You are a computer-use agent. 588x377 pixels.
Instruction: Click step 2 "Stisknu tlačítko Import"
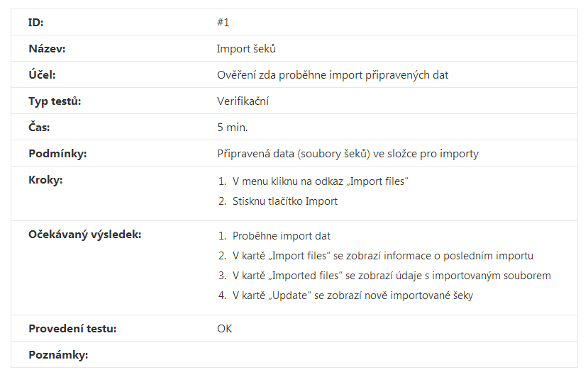[x=284, y=201]
